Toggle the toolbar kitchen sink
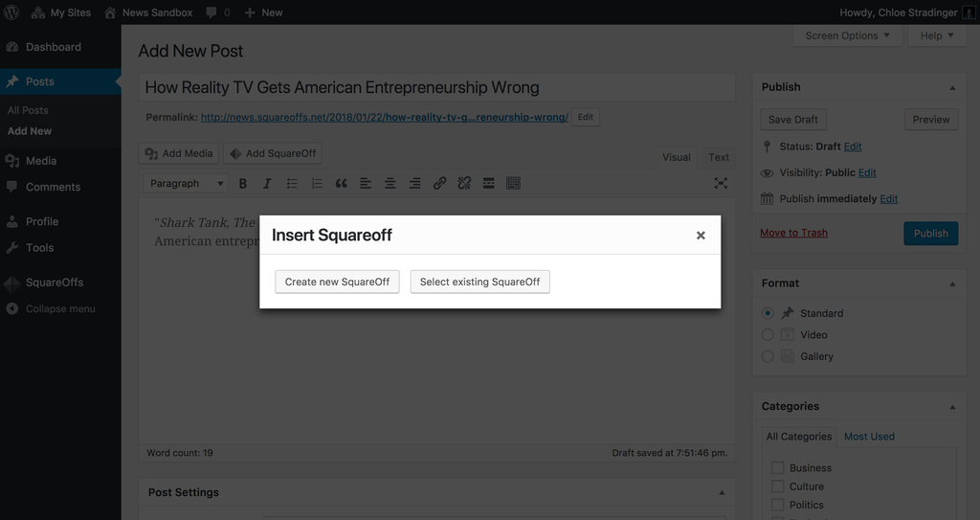The image size is (980, 520). pos(513,183)
